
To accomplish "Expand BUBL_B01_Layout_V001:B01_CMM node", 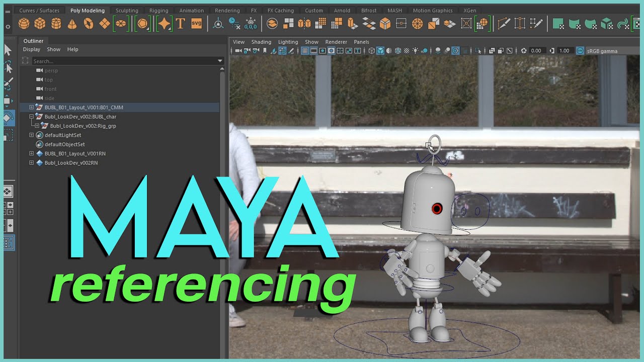I will click(32, 107).
